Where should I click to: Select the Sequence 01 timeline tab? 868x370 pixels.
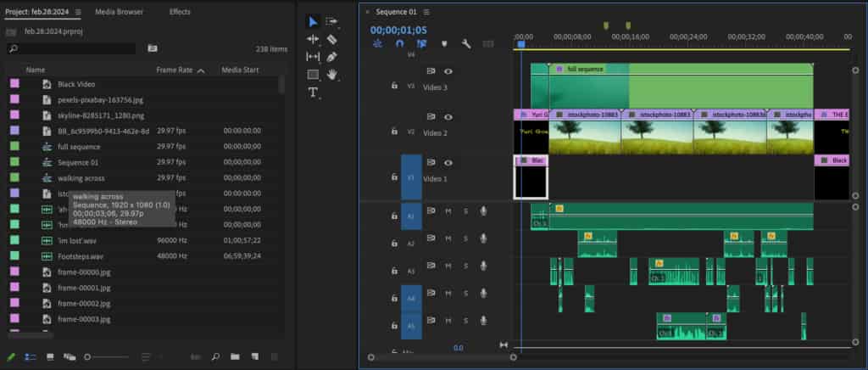[397, 12]
